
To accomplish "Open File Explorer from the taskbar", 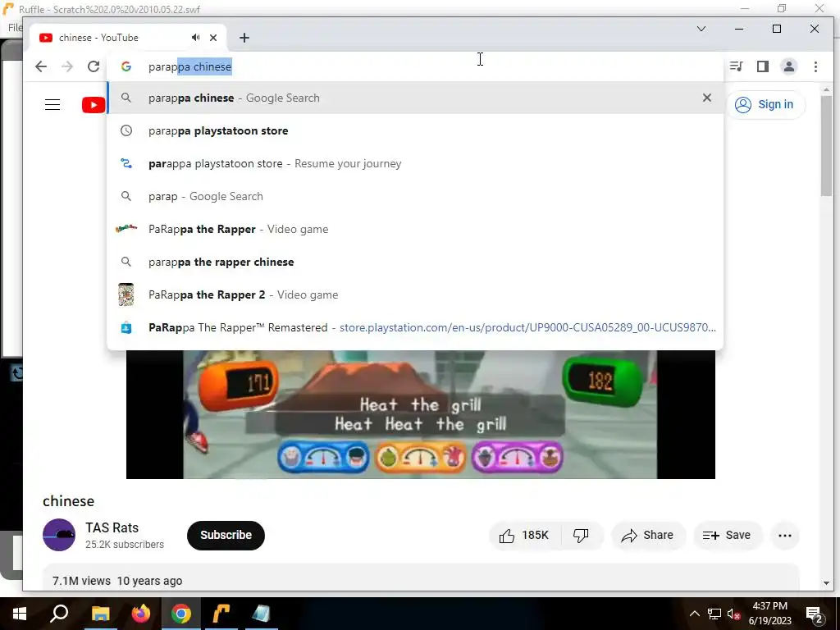I will pos(100,614).
